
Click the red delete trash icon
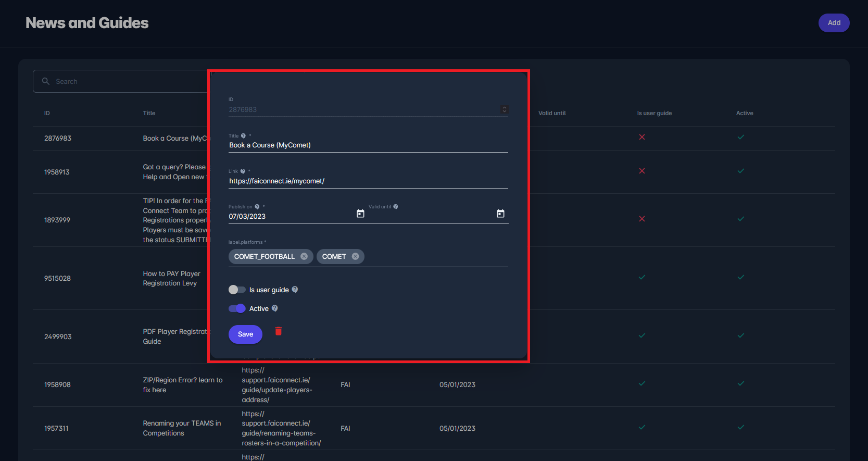279,331
